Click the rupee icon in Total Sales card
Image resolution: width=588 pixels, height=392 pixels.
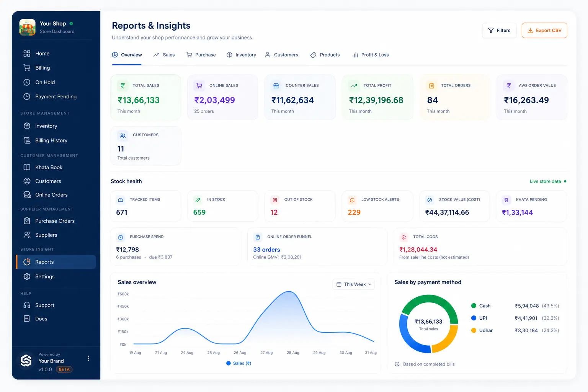click(122, 85)
